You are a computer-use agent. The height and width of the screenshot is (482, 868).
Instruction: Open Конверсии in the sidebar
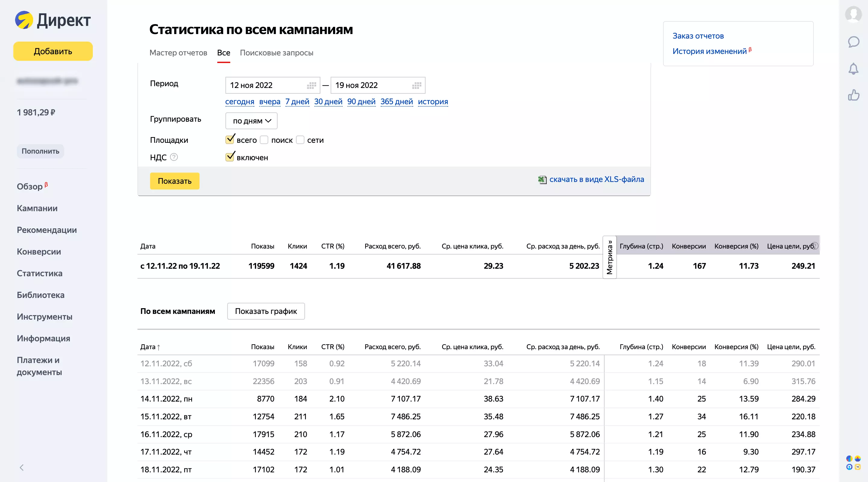(x=39, y=252)
